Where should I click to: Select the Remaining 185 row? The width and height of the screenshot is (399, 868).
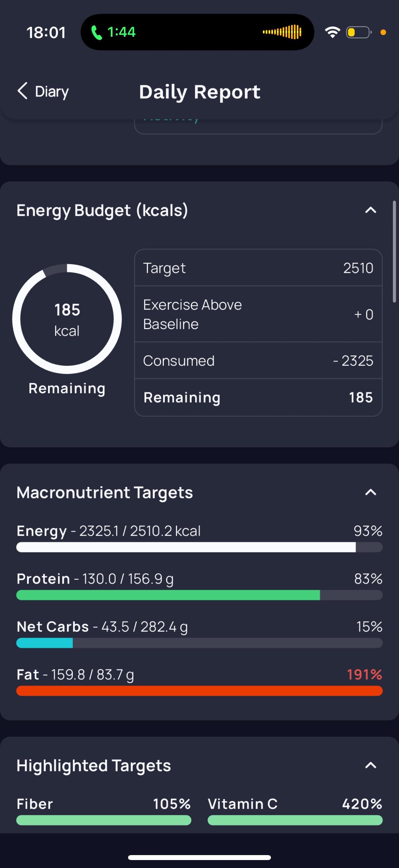pos(258,398)
